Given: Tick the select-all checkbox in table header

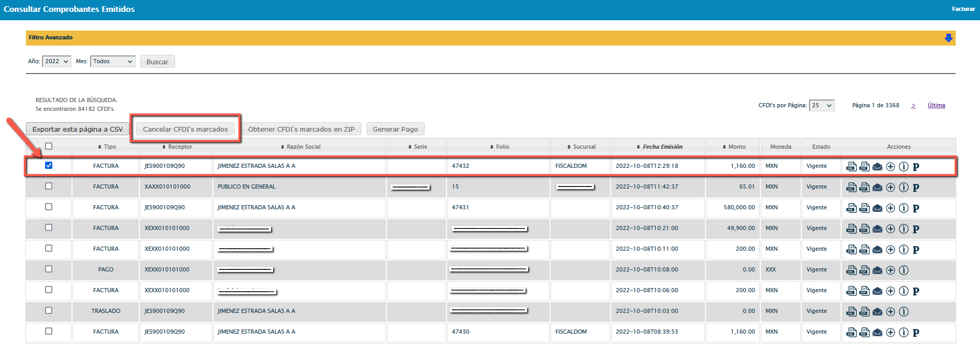Looking at the screenshot, I should point(49,146).
